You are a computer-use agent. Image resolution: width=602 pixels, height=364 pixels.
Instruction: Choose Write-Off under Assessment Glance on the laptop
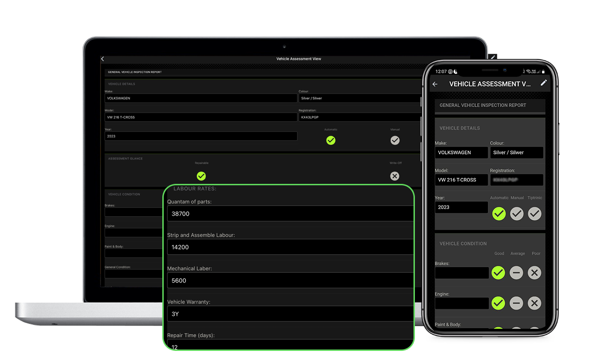click(395, 176)
